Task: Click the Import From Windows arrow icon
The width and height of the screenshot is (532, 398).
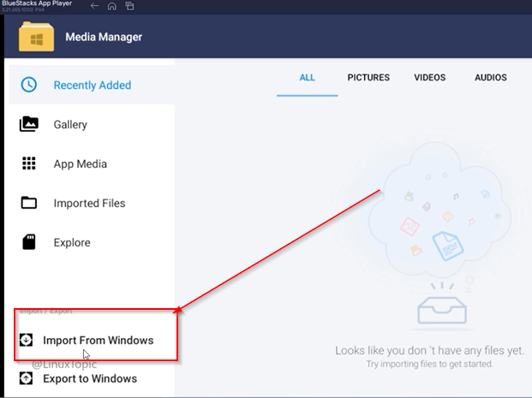Action: coord(26,340)
